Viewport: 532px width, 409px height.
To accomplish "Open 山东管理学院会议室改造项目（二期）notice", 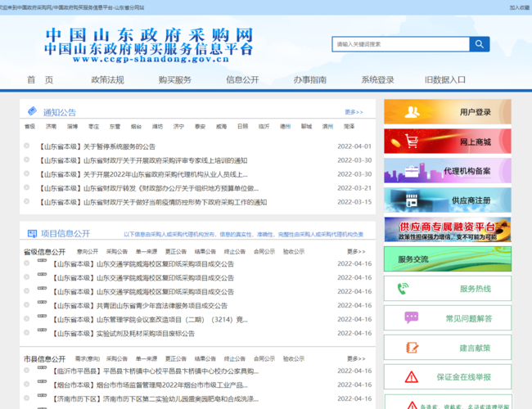I will 150,320.
